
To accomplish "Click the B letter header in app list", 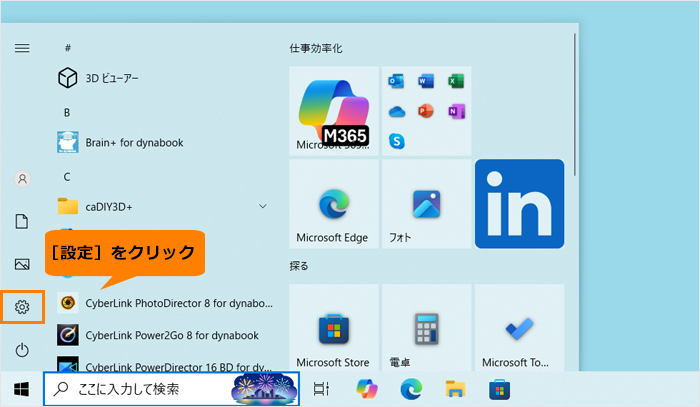I will click(x=67, y=112).
